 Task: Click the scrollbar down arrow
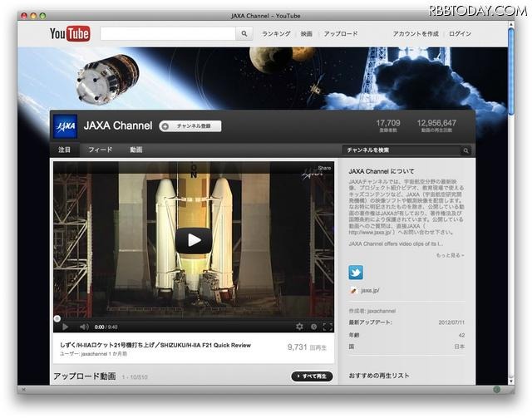(x=511, y=381)
